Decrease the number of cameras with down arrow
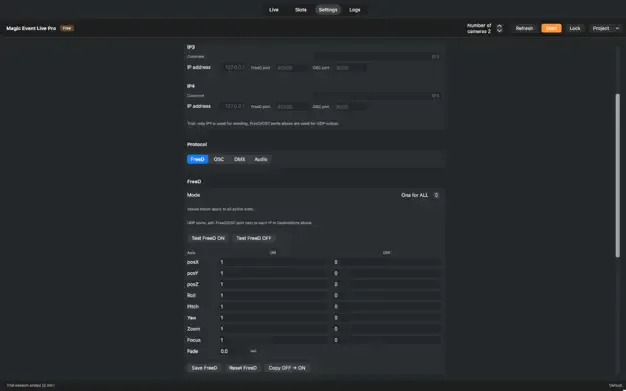The image size is (626, 391). (x=499, y=31)
